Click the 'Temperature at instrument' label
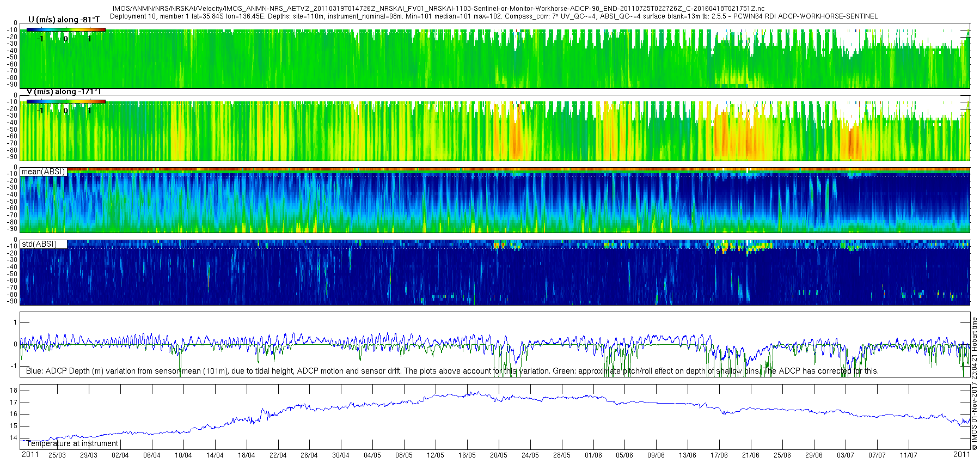Image resolution: width=980 pixels, height=463 pixels. 72,443
